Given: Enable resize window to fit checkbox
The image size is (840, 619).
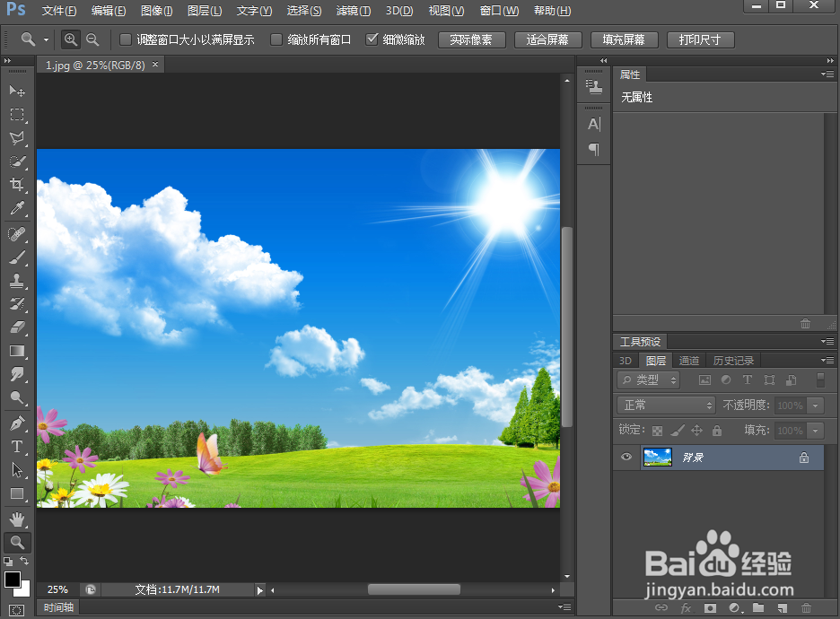Looking at the screenshot, I should (x=126, y=39).
